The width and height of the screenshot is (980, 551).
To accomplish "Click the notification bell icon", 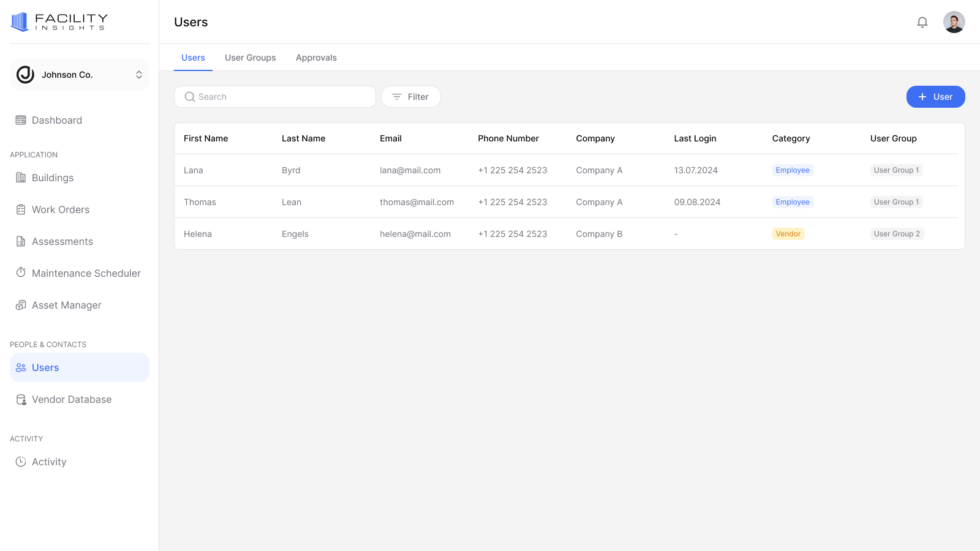I will coord(922,23).
